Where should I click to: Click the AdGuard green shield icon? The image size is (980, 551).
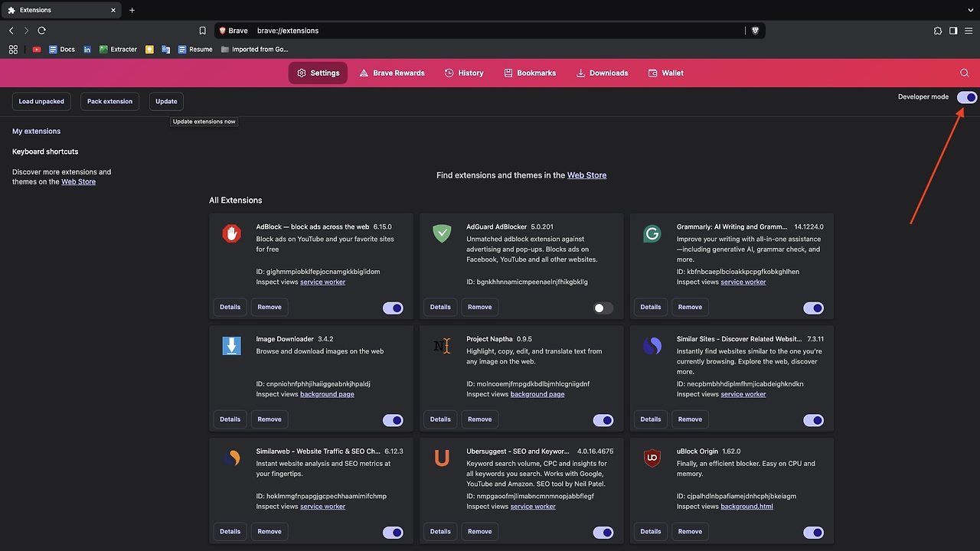point(442,233)
